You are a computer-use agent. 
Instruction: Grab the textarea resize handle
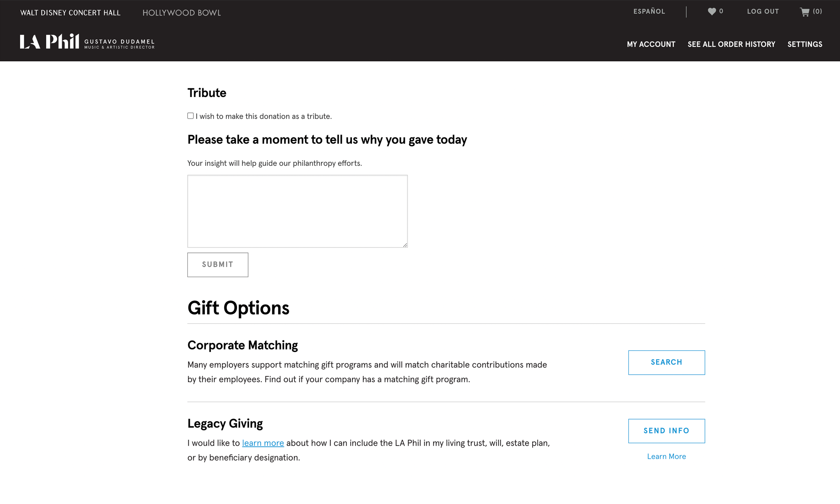point(405,245)
